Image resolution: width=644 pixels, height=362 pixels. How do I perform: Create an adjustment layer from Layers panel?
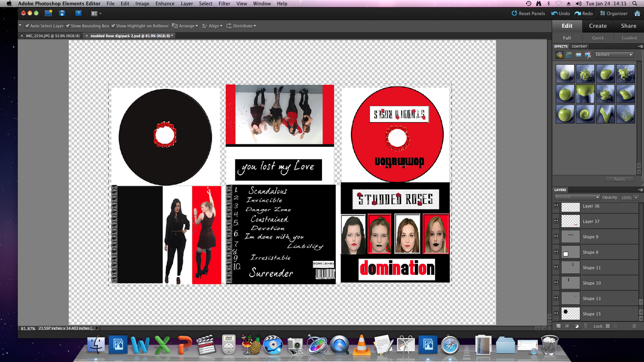tap(577, 326)
